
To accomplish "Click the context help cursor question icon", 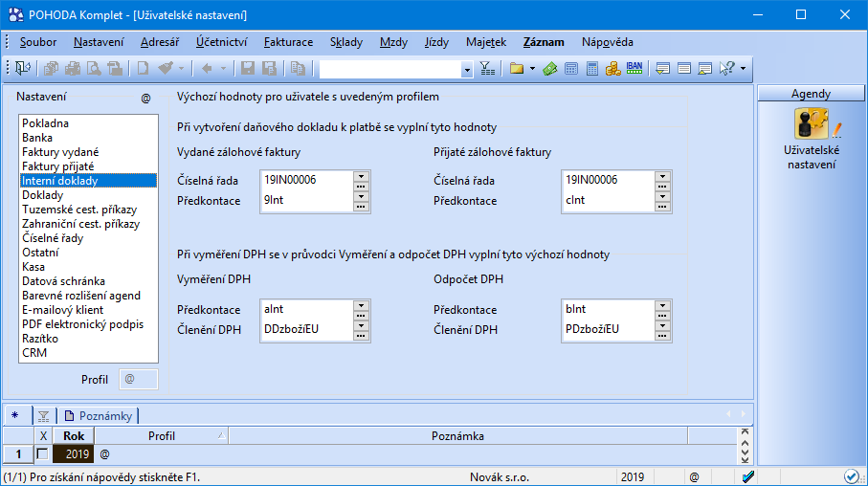I will [726, 69].
